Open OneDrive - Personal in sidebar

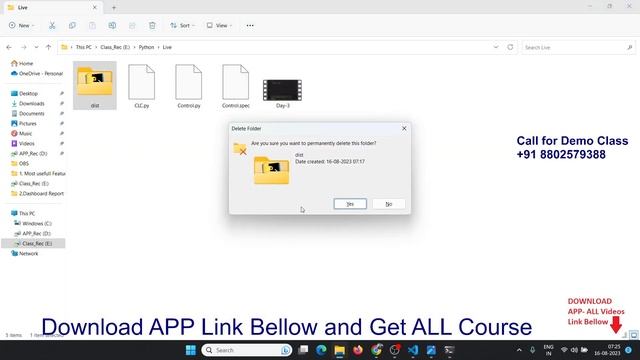pyautogui.click(x=37, y=73)
